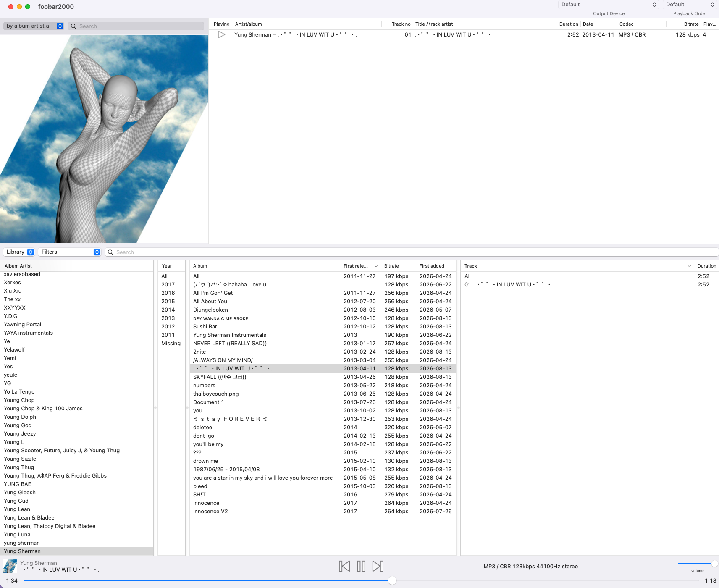
Task: Click the playing indicator triangle in playlist
Action: (x=222, y=34)
